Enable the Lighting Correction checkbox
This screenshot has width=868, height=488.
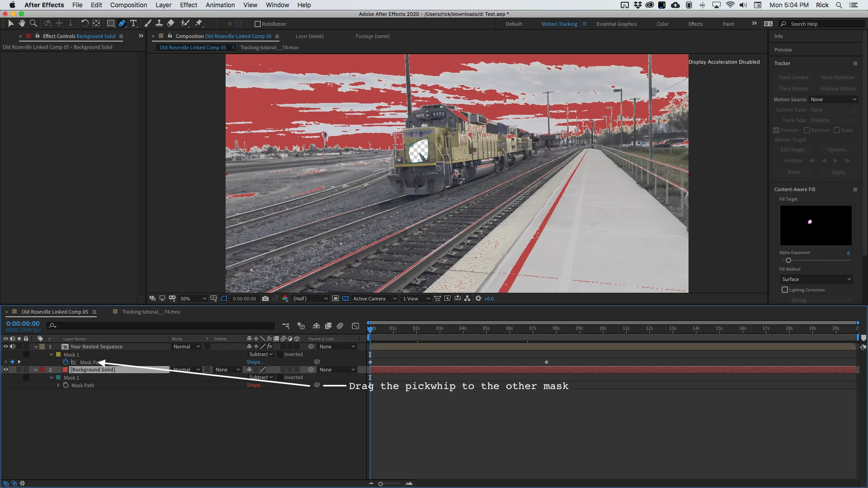click(785, 290)
